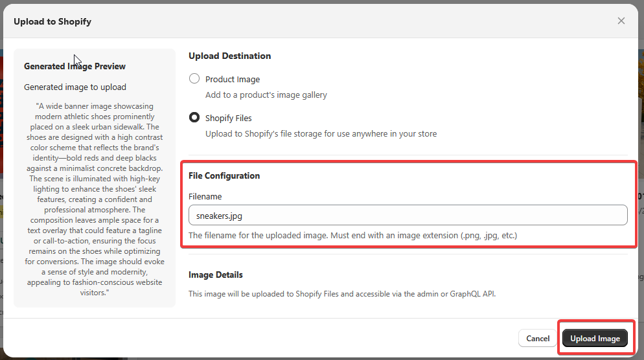Click the "File Configuration" heading
The height and width of the screenshot is (360, 644).
[224, 175]
